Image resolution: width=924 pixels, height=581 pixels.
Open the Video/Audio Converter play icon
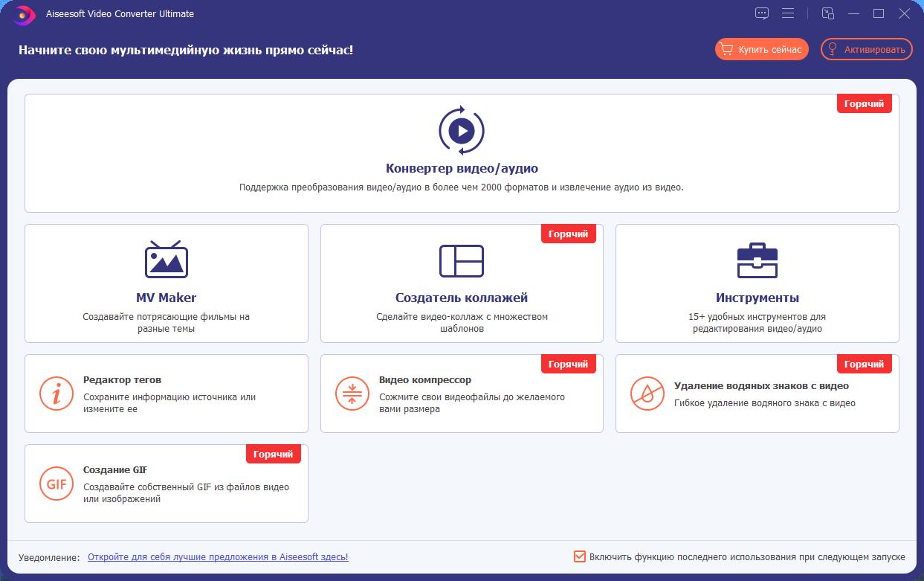[461, 132]
